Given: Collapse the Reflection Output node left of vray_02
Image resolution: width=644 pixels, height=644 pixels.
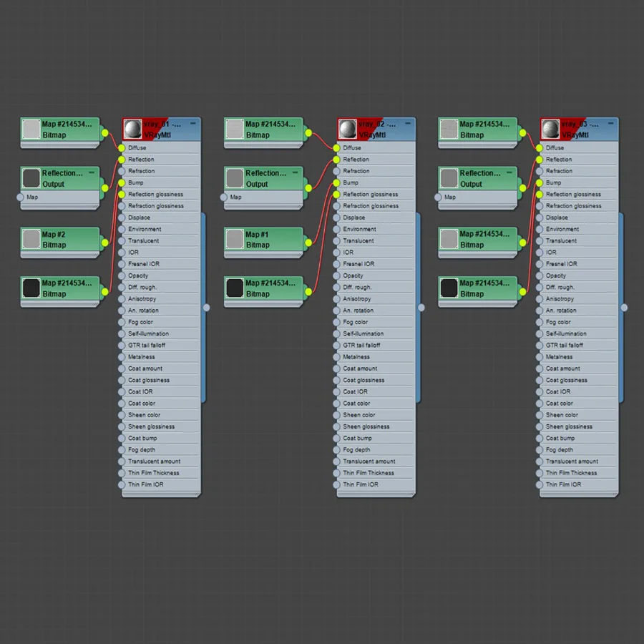Looking at the screenshot, I should (x=295, y=172).
